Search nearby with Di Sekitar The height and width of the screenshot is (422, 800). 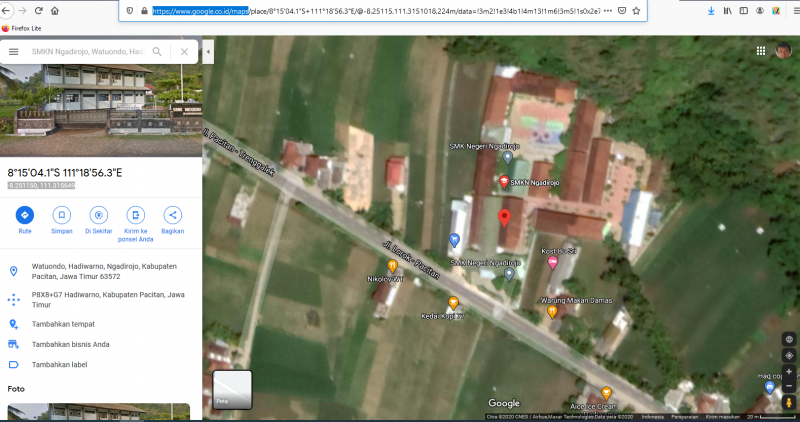pyautogui.click(x=98, y=215)
